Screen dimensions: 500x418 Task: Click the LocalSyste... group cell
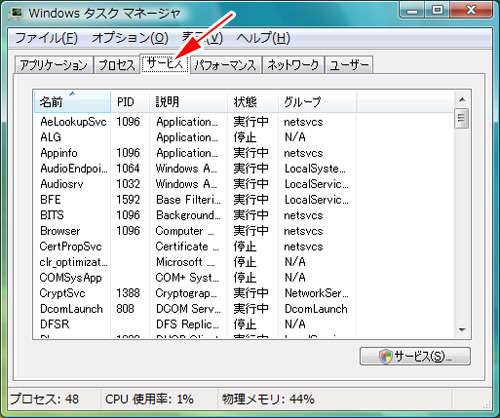coord(315,168)
